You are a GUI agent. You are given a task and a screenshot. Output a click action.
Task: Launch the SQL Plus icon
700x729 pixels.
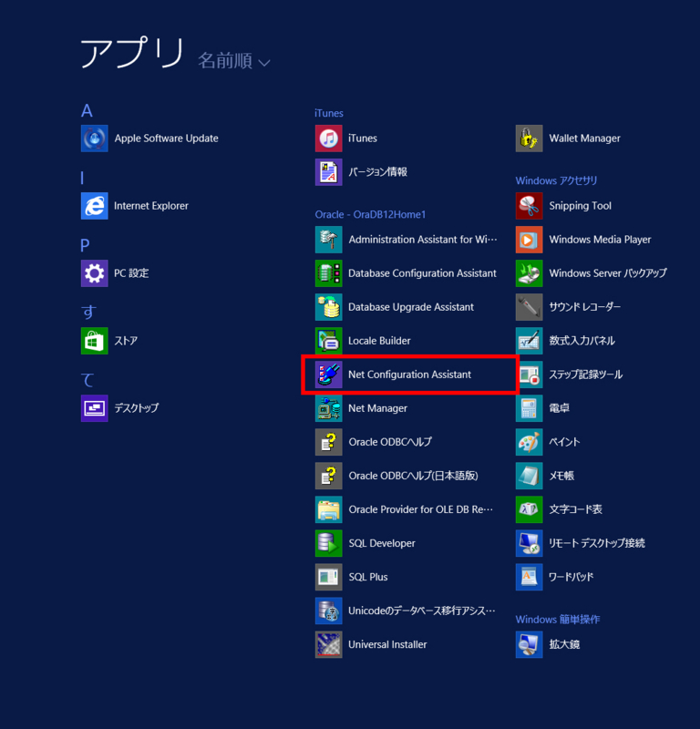pyautogui.click(x=328, y=577)
